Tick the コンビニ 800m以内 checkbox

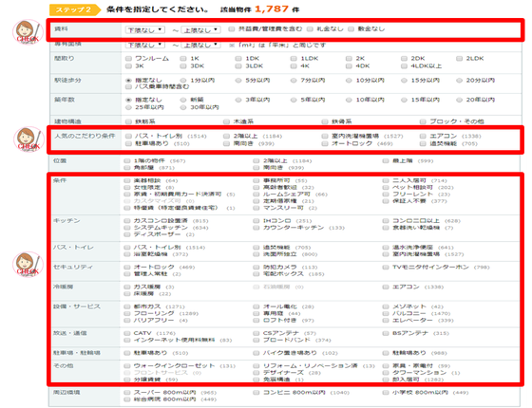[256, 393]
